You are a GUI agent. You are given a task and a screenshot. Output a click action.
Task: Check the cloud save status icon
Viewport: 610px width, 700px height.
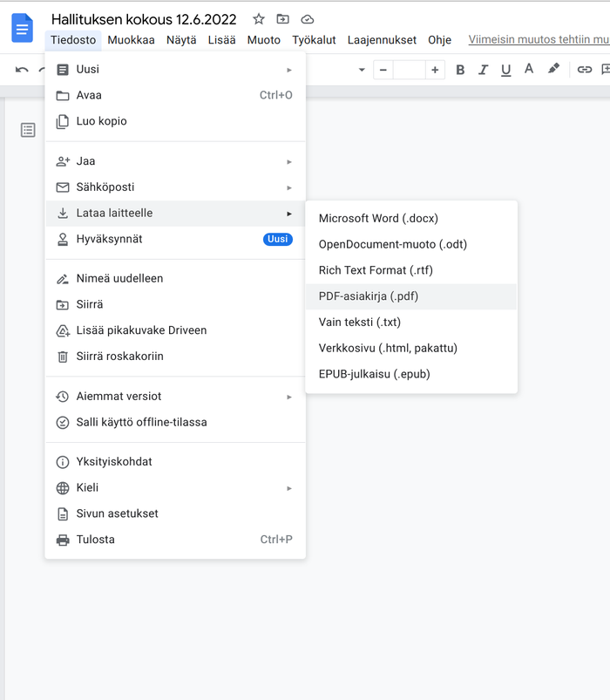tap(307, 19)
